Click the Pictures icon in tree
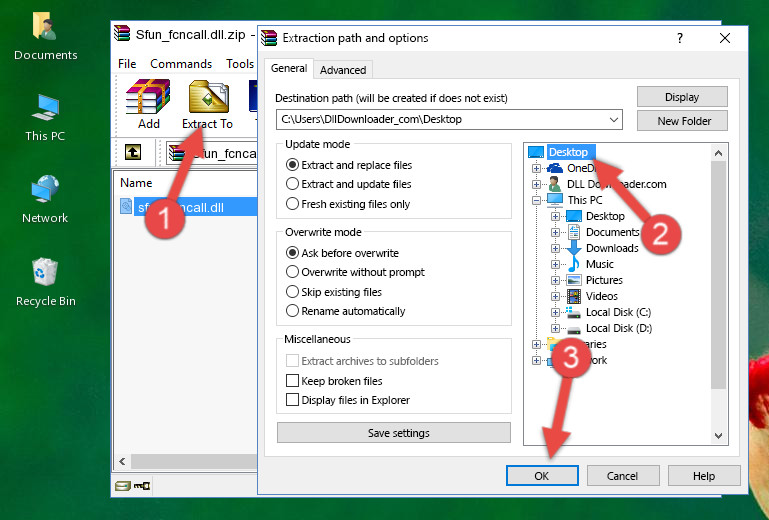 (x=574, y=280)
